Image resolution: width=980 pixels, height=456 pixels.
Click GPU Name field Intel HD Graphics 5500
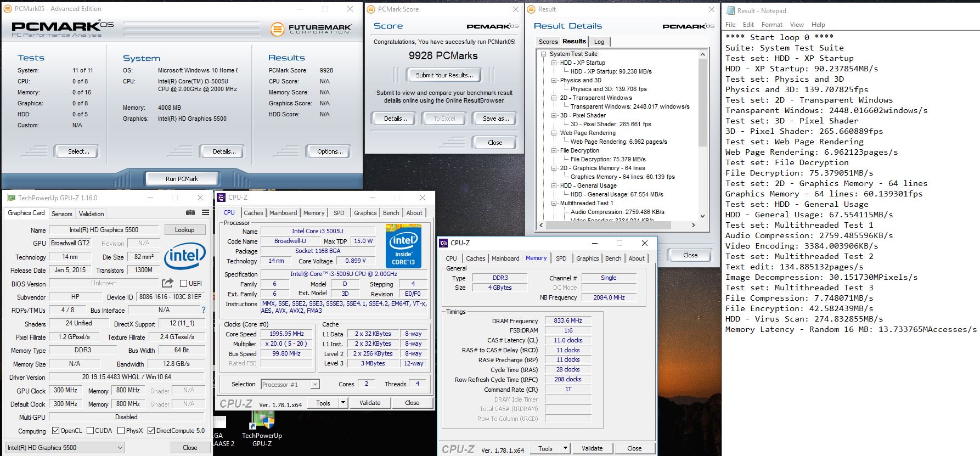click(x=104, y=230)
